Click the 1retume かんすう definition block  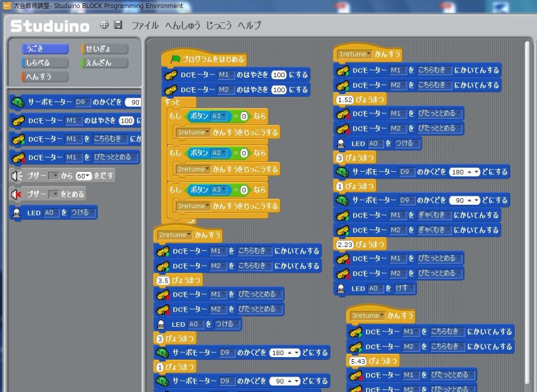[x=367, y=54]
